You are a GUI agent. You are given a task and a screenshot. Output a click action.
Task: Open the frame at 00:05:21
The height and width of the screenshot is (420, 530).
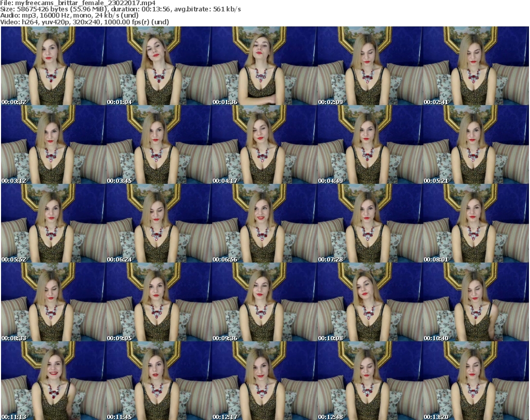[x=476, y=144]
